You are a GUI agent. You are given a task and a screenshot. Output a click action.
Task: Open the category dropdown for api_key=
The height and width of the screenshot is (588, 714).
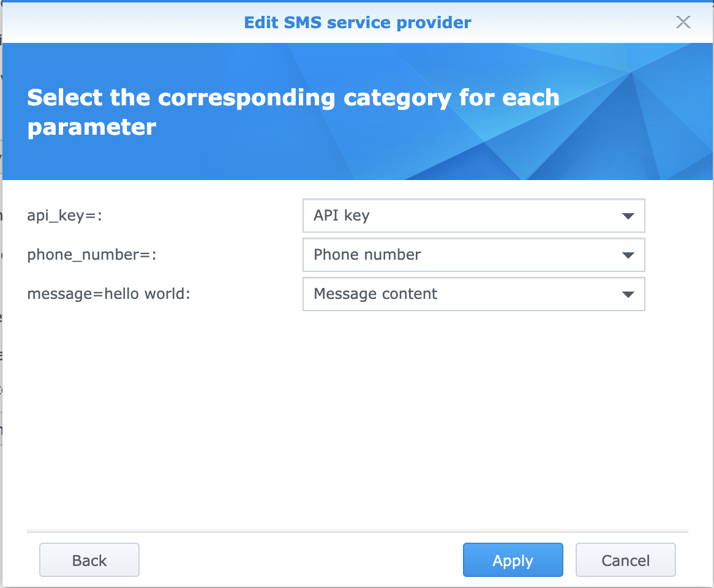(473, 216)
